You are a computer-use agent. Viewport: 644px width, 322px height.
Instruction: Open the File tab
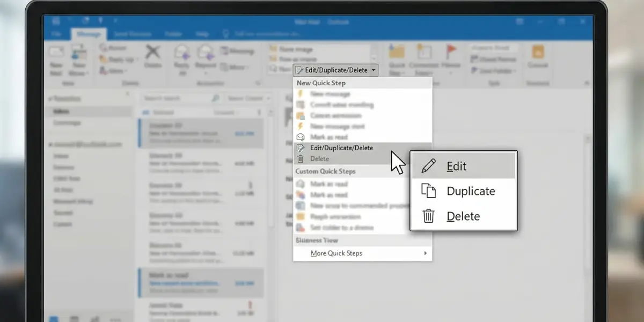pos(56,34)
